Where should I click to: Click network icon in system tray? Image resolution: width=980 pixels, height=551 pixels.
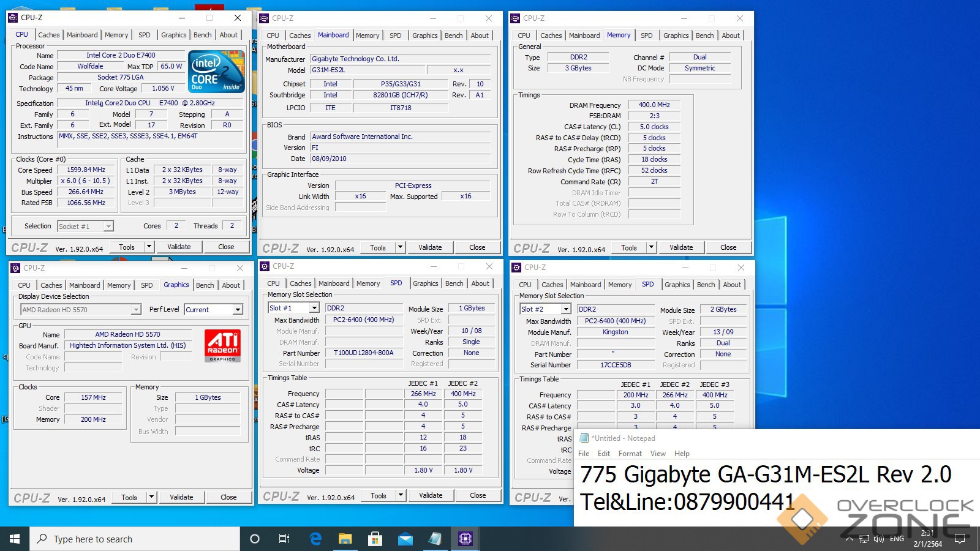pos(864,539)
